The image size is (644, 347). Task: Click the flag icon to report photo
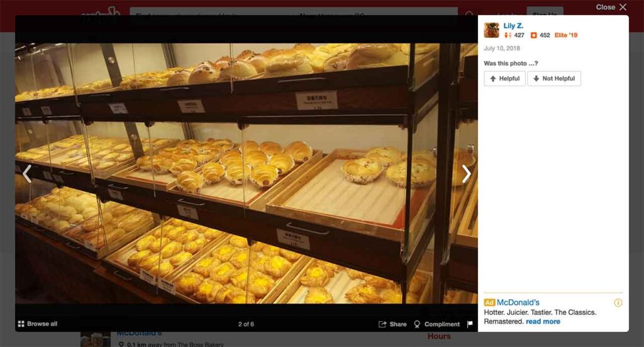[470, 324]
